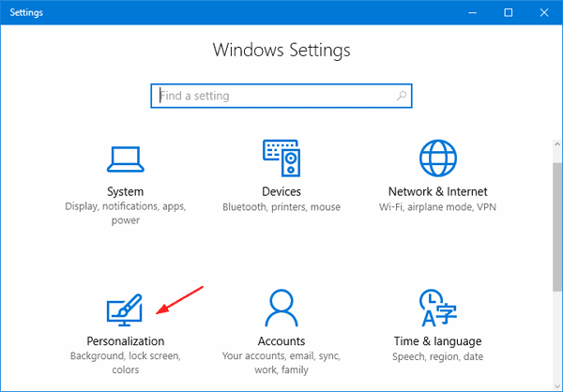Close the Settings window

point(544,12)
